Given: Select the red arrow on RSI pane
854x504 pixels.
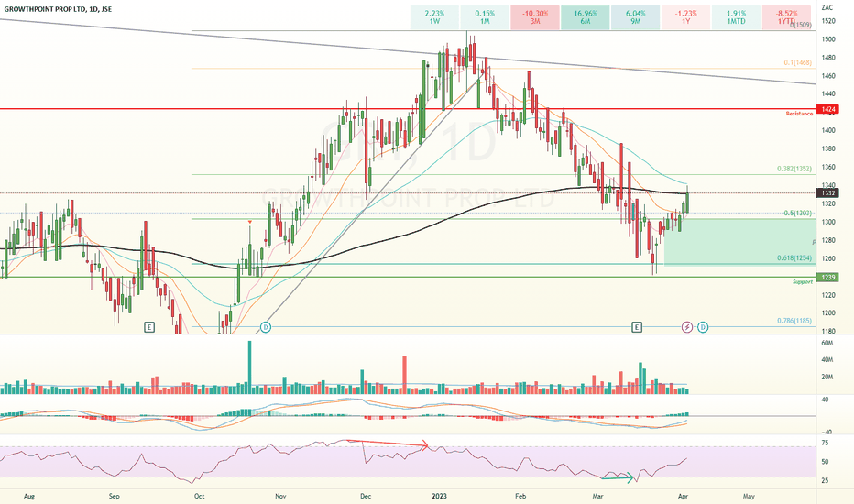Looking at the screenshot, I should click(388, 444).
